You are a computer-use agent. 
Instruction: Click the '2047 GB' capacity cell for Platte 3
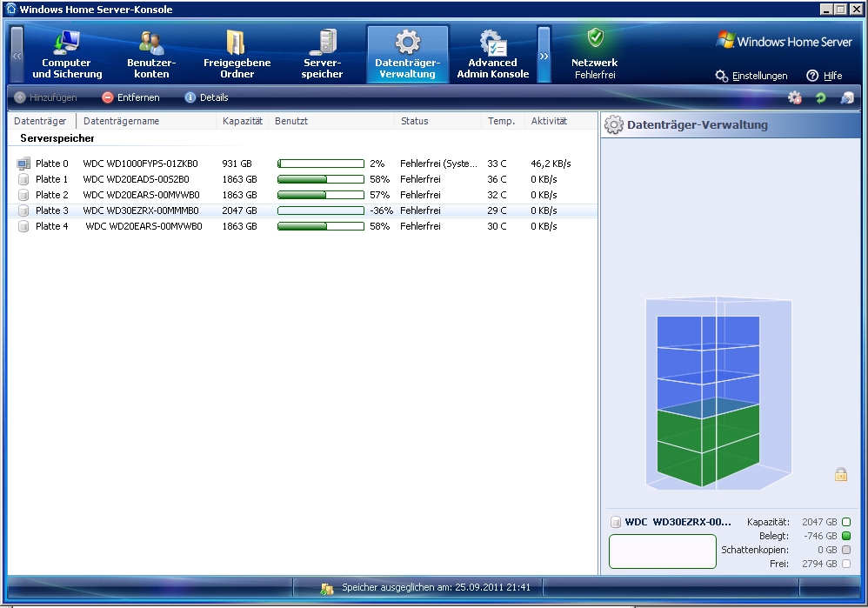point(240,210)
